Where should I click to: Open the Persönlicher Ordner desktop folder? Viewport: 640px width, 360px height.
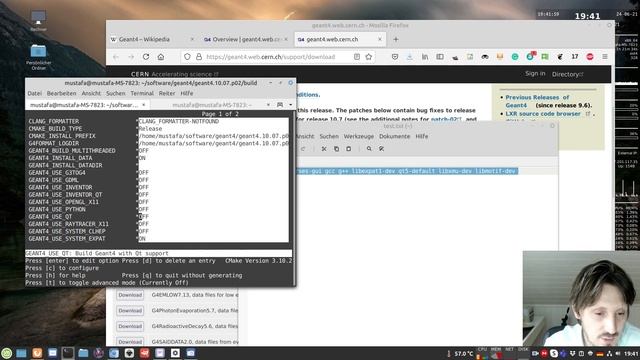pyautogui.click(x=38, y=57)
